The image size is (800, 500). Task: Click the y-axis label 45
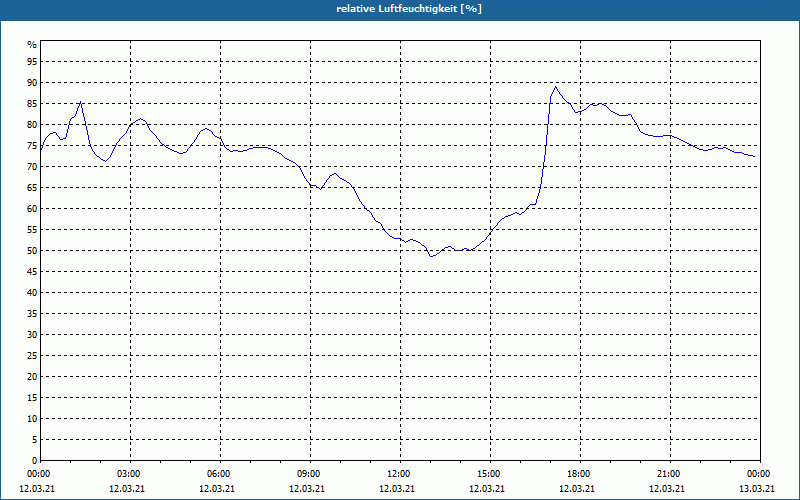coord(32,271)
